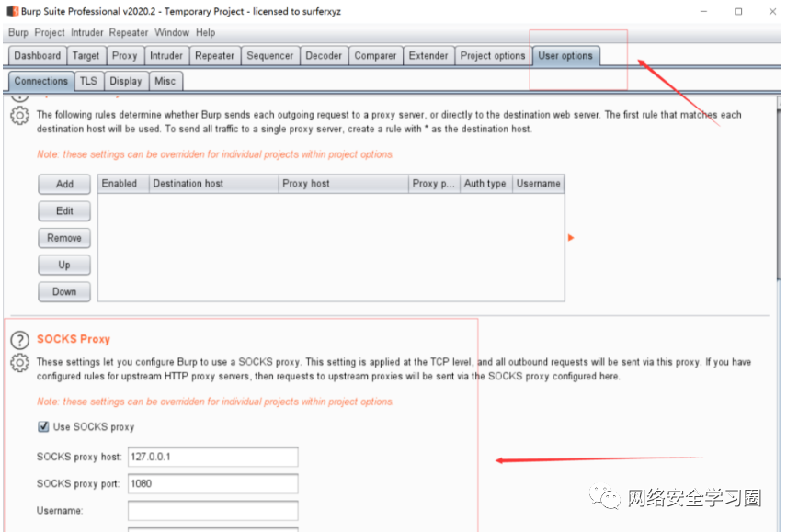Sort by the Enabled column header
The height and width of the screenshot is (532, 787).
coord(123,184)
